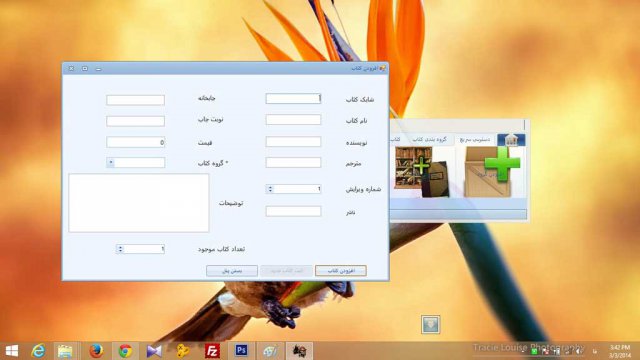Image resolution: width=640 pixels, height=360 pixels.
Task: Open the book group (گروه کتاب) dropdown
Action: [x=111, y=162]
